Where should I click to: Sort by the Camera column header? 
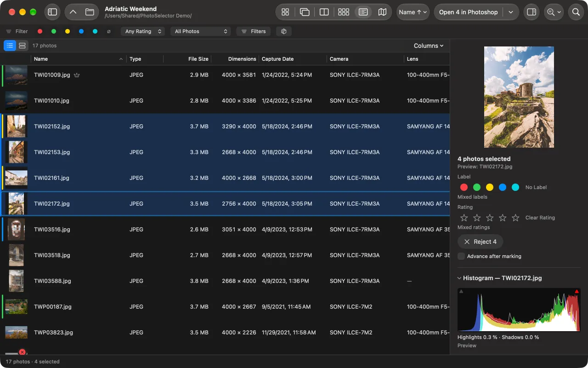pyautogui.click(x=365, y=59)
